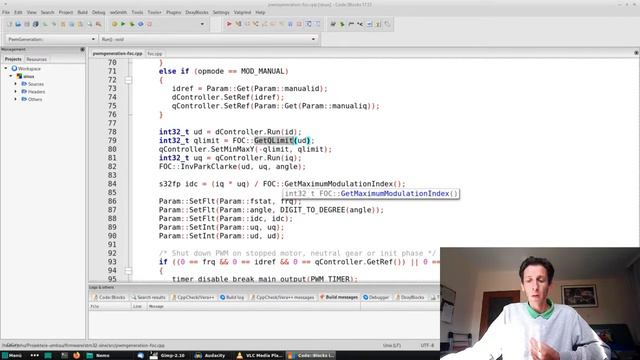Image resolution: width=640 pixels, height=360 pixels.
Task: Open the DoxyBlocks menu
Action: click(x=197, y=13)
